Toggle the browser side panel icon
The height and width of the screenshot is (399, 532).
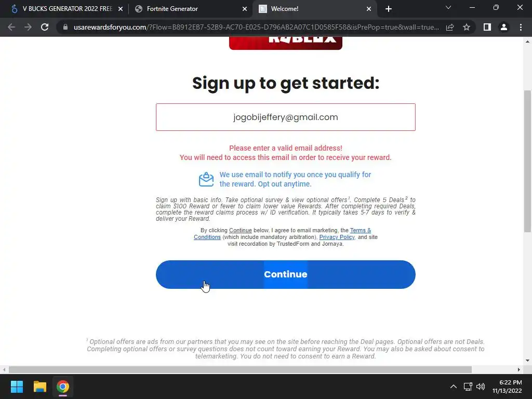pyautogui.click(x=487, y=27)
